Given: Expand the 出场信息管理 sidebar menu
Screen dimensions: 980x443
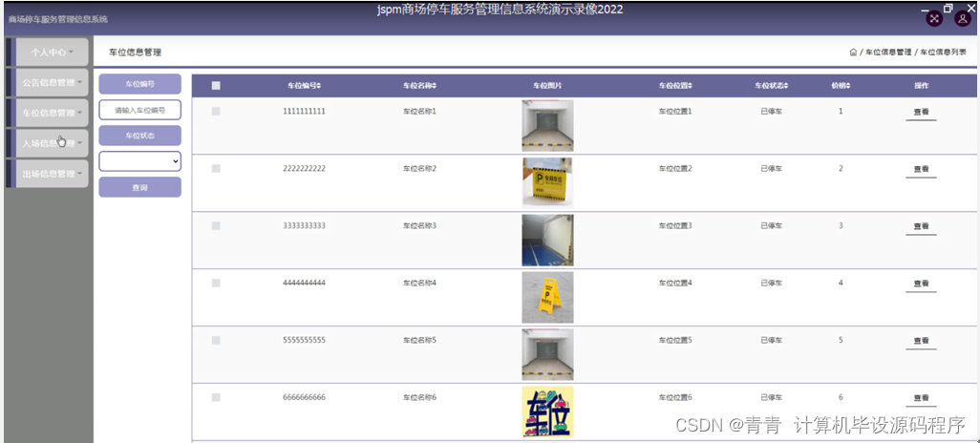Looking at the screenshot, I should click(52, 174).
